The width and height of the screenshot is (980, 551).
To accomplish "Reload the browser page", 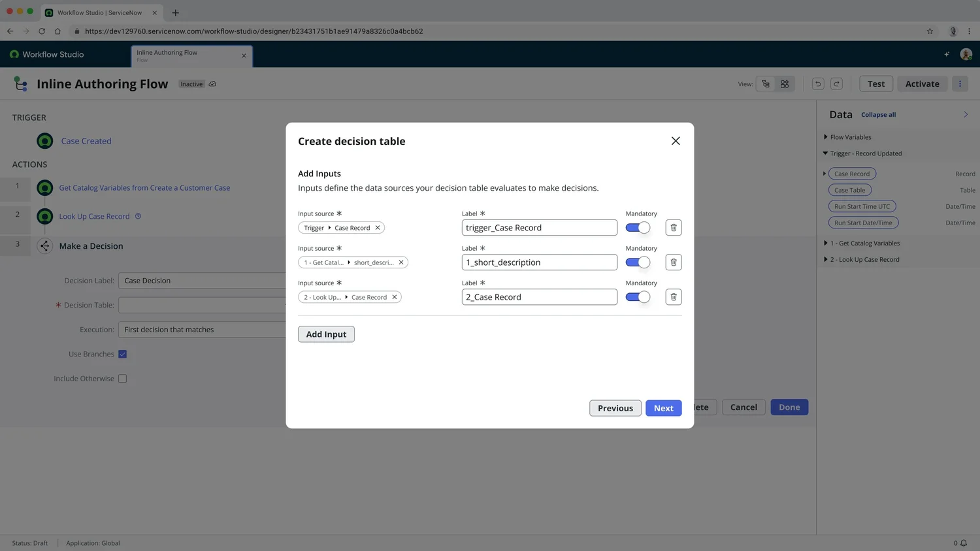I will 42,31.
